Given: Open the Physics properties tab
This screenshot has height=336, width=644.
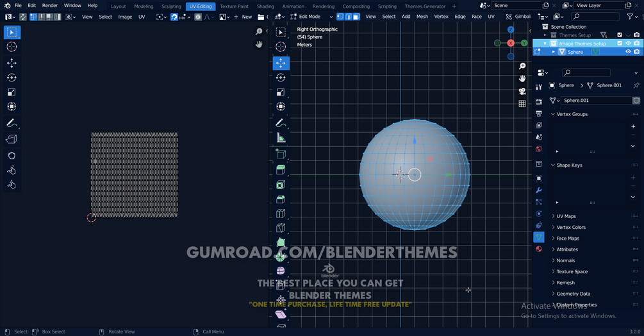Looking at the screenshot, I should point(539,214).
